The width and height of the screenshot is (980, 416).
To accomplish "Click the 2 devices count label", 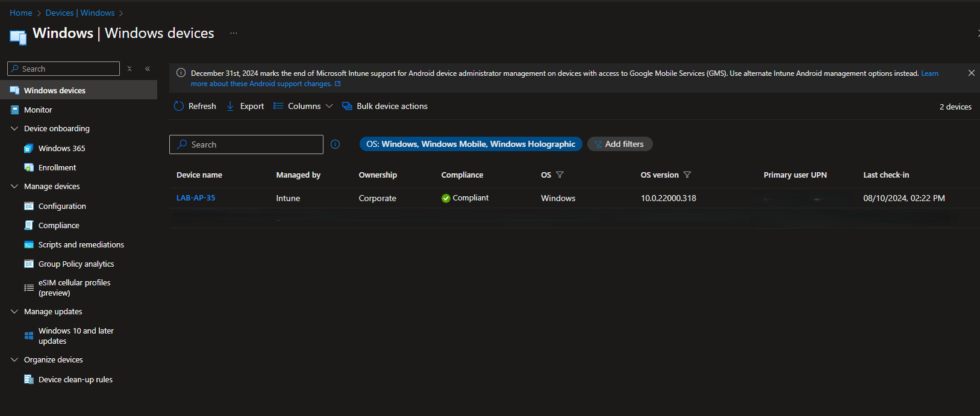I will click(x=955, y=107).
